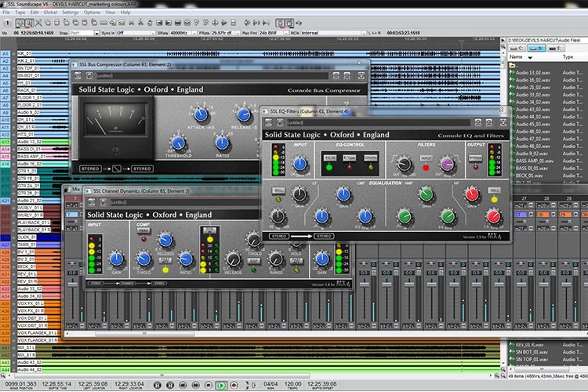Open the MClk Internal dropdown
588x392 pixels.
point(363,33)
